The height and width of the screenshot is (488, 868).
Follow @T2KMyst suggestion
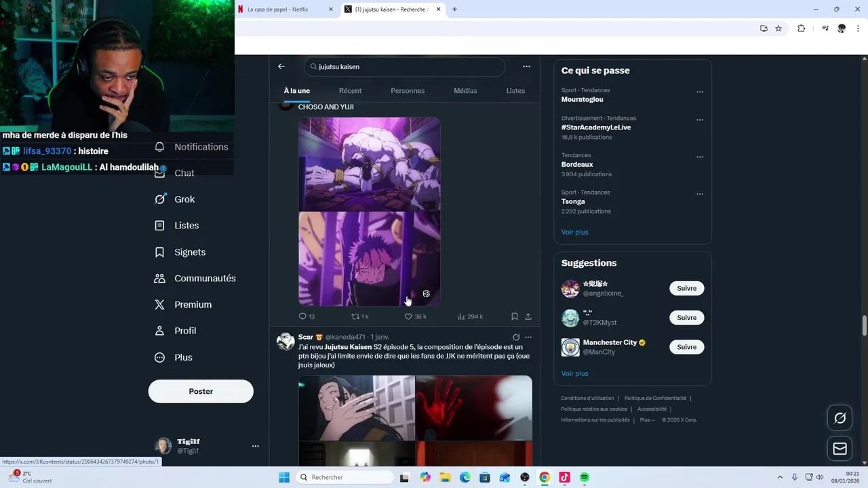point(686,318)
